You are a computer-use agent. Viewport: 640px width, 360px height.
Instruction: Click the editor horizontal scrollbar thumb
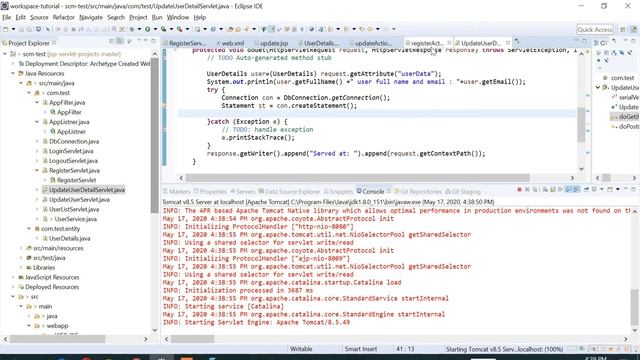click(x=358, y=178)
